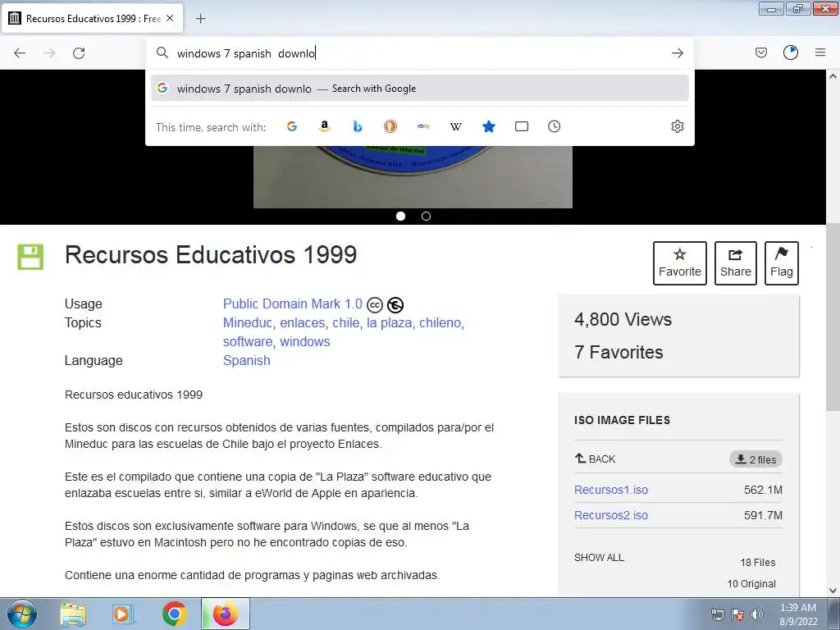Open the Windows Start menu
The height and width of the screenshot is (630, 840).
coord(22,614)
